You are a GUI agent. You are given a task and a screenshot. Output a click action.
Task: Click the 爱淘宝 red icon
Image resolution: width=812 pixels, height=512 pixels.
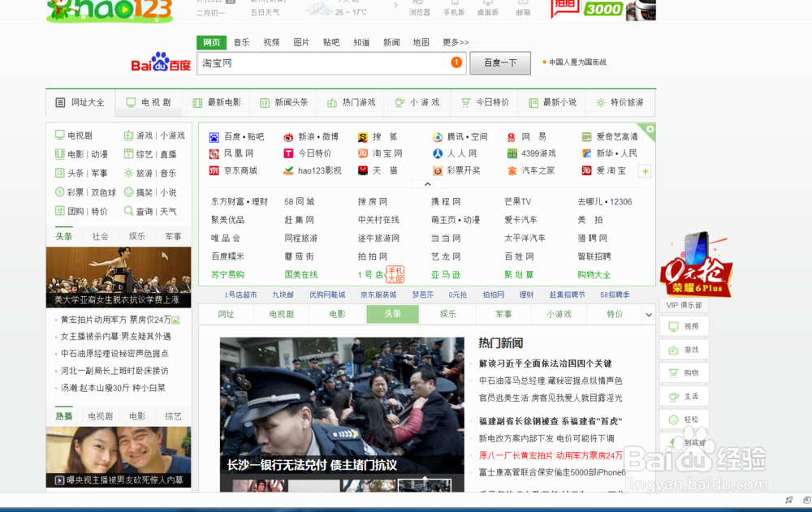tap(587, 171)
